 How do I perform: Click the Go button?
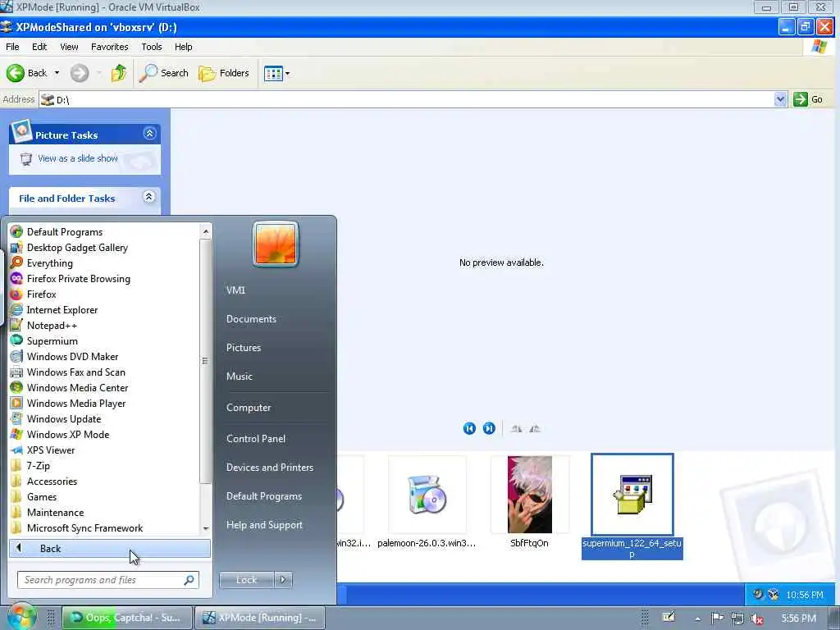pyautogui.click(x=808, y=99)
